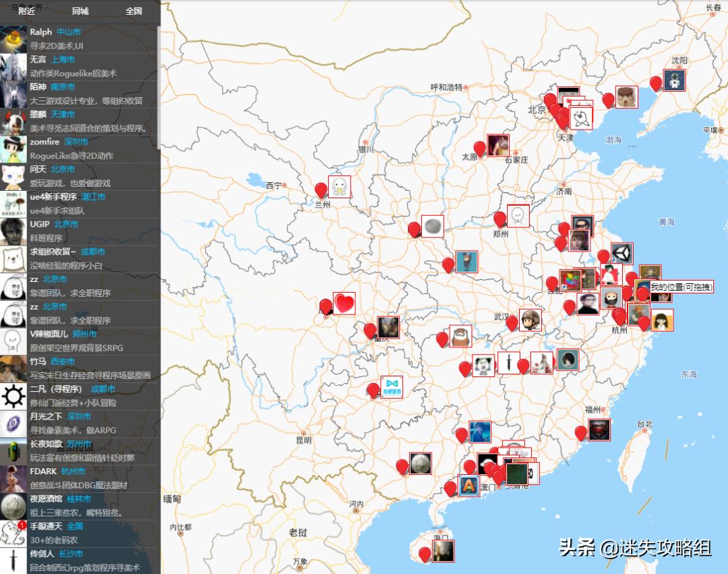Click the red pin near Chongqing

click(x=369, y=332)
